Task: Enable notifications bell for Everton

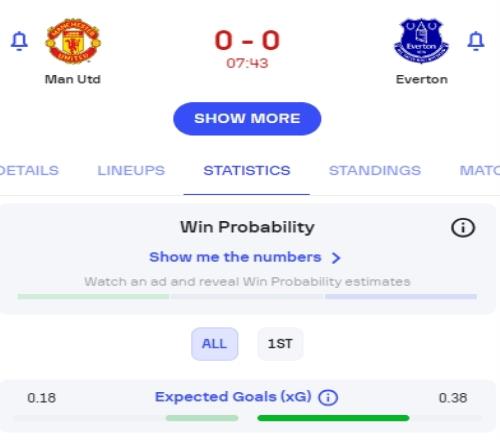Action: tap(476, 41)
